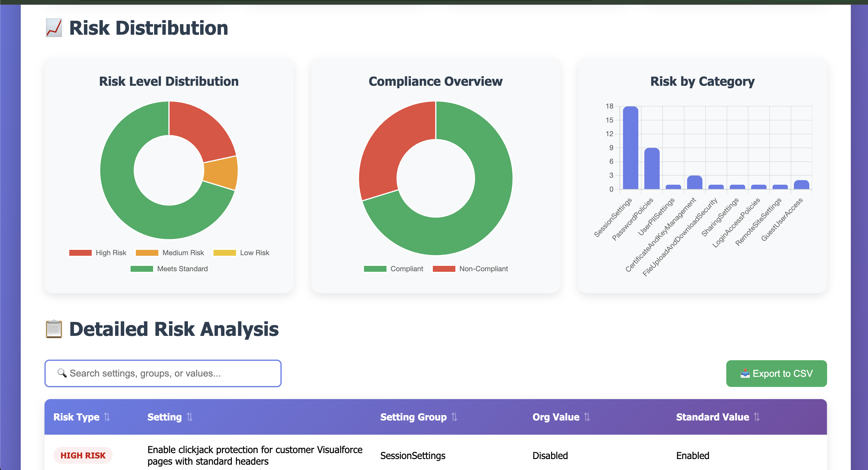This screenshot has width=868, height=470.
Task: Click the HIGH RISK badge
Action: click(83, 455)
